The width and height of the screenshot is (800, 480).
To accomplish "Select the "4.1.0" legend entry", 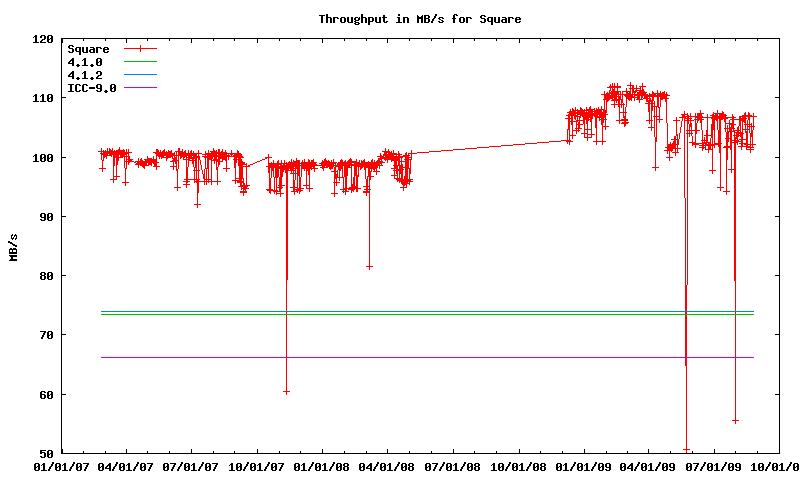I will coord(85,62).
